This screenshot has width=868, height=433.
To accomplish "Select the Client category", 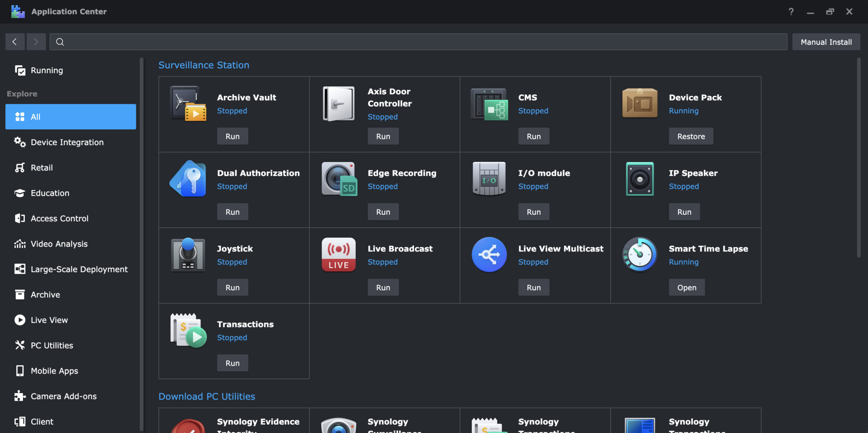I will click(71, 421).
